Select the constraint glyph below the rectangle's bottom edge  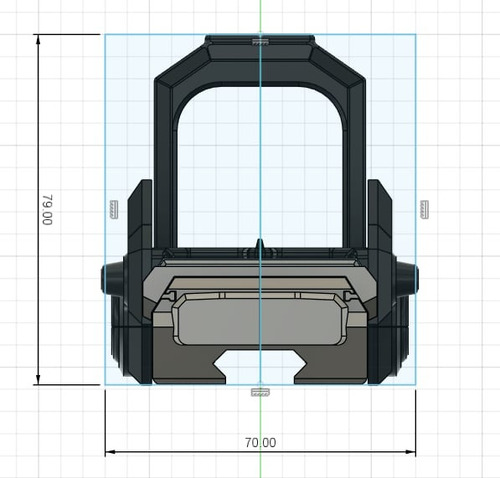(x=260, y=392)
